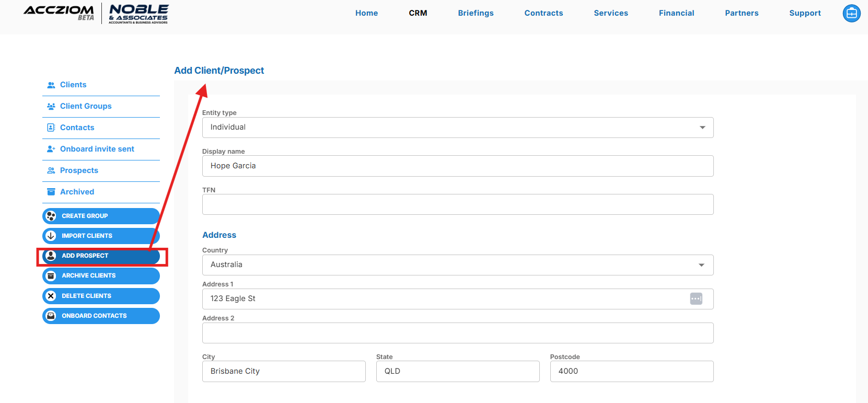Viewport: 868px width, 403px height.
Task: Click the Create Group circle icon
Action: point(51,216)
